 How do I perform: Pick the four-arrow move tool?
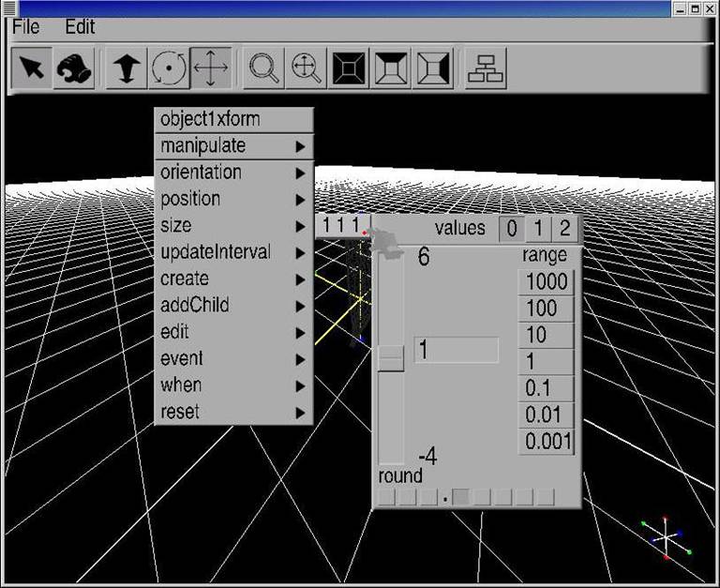211,68
